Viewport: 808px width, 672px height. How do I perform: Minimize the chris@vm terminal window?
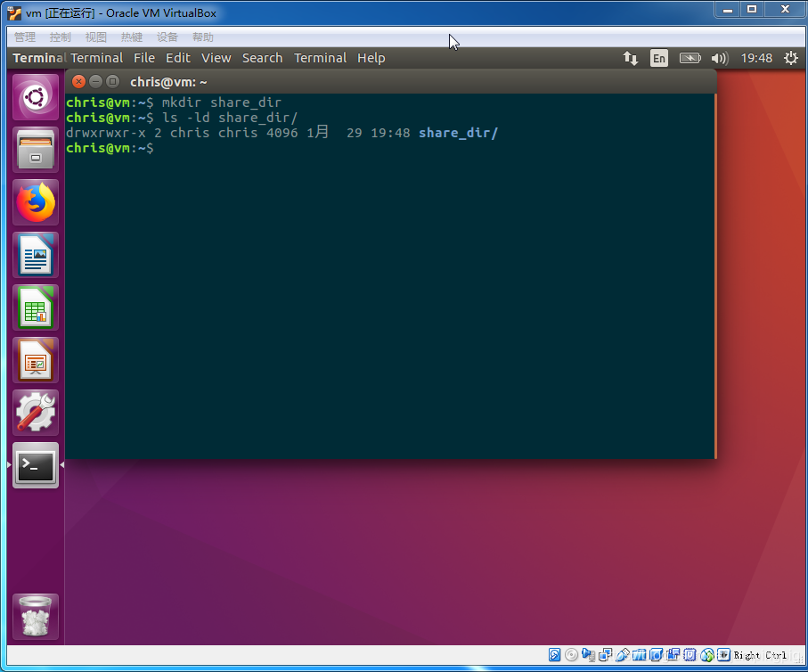pyautogui.click(x=95, y=81)
